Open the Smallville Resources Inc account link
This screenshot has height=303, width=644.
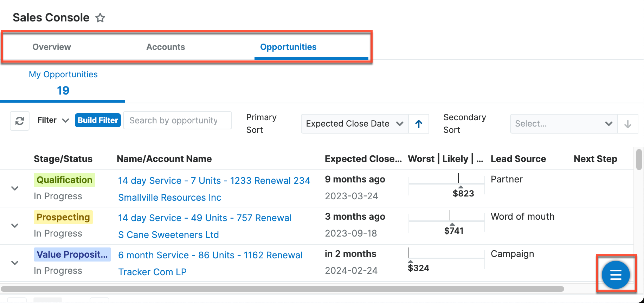point(170,197)
